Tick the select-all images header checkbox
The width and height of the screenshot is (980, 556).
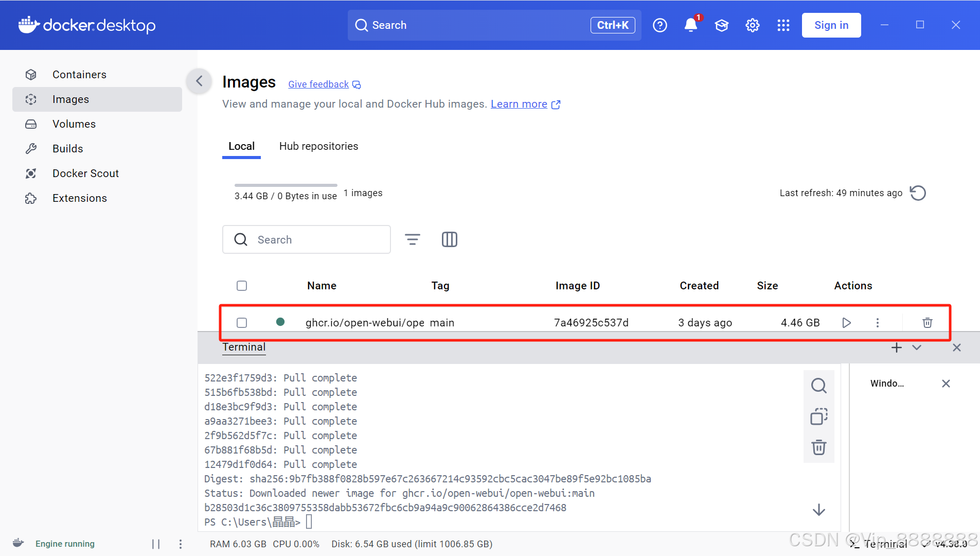pos(242,286)
